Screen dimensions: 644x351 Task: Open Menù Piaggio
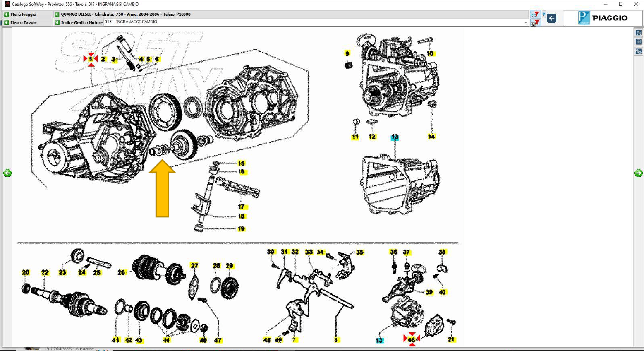pos(23,14)
